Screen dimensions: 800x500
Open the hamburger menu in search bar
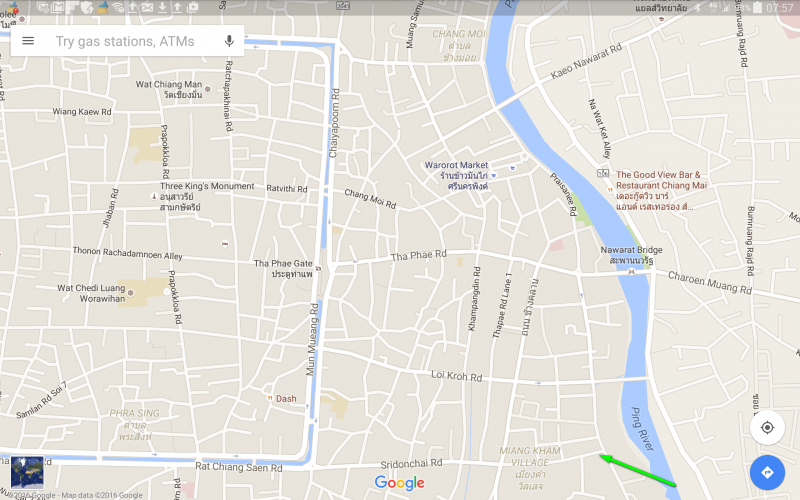(x=28, y=41)
